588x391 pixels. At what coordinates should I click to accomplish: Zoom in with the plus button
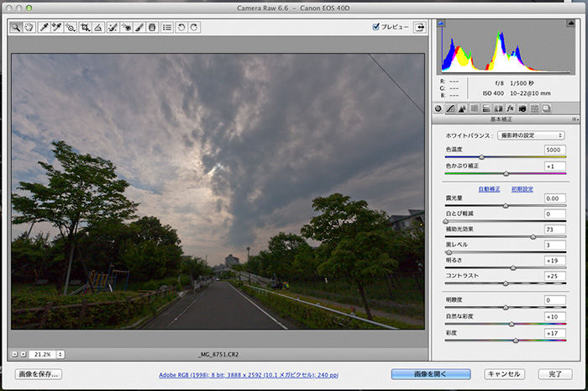click(x=24, y=354)
